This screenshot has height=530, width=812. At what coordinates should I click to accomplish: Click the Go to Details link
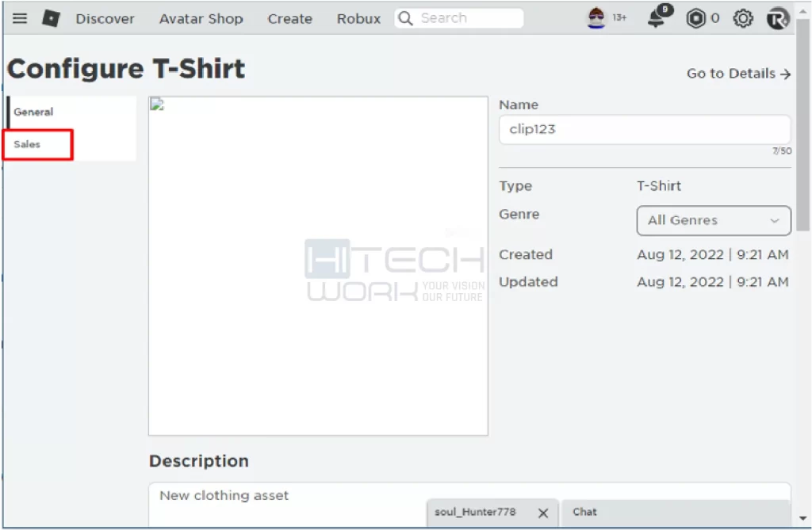click(738, 74)
